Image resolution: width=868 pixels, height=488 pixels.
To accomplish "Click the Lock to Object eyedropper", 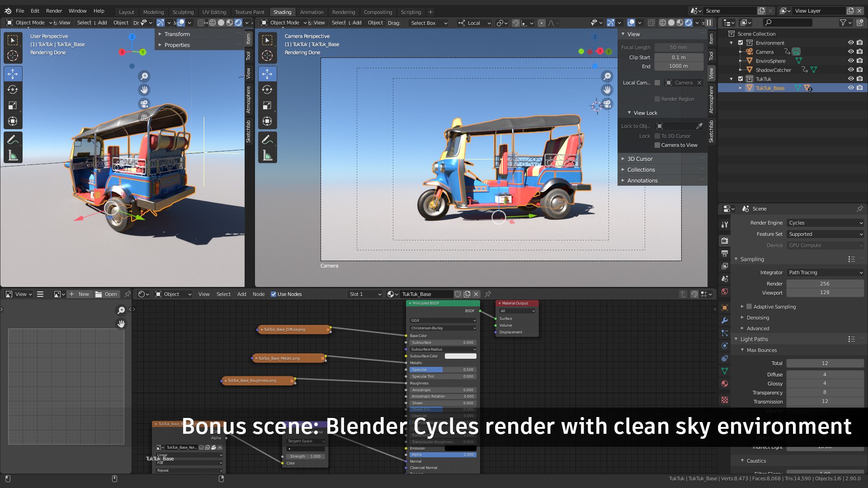I will tap(699, 126).
